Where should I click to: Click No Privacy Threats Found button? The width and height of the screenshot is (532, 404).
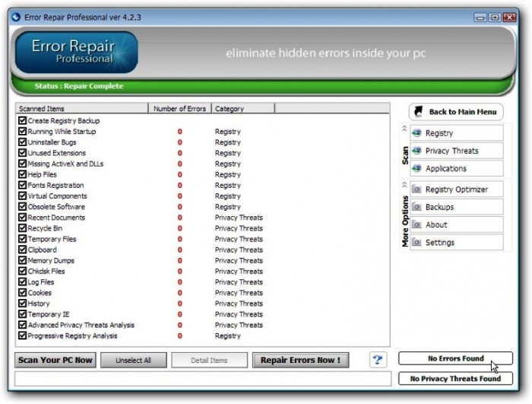[x=456, y=379]
